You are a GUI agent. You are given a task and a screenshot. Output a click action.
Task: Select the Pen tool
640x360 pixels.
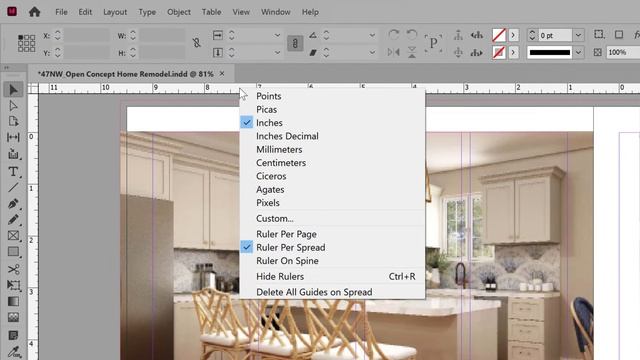point(13,203)
